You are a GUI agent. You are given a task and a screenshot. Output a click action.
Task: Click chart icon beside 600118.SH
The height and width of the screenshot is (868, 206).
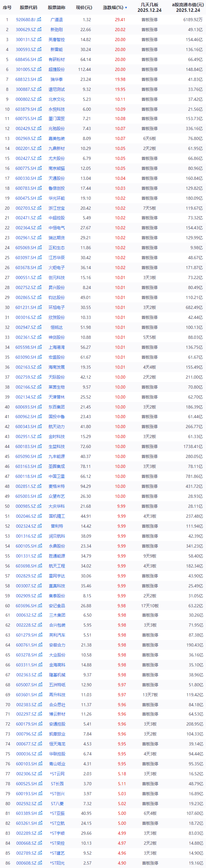(x=40, y=476)
